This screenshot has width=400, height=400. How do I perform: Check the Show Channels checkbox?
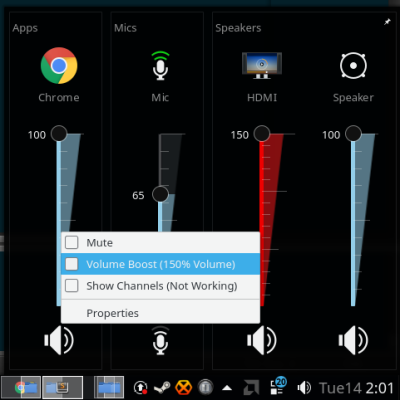point(72,286)
